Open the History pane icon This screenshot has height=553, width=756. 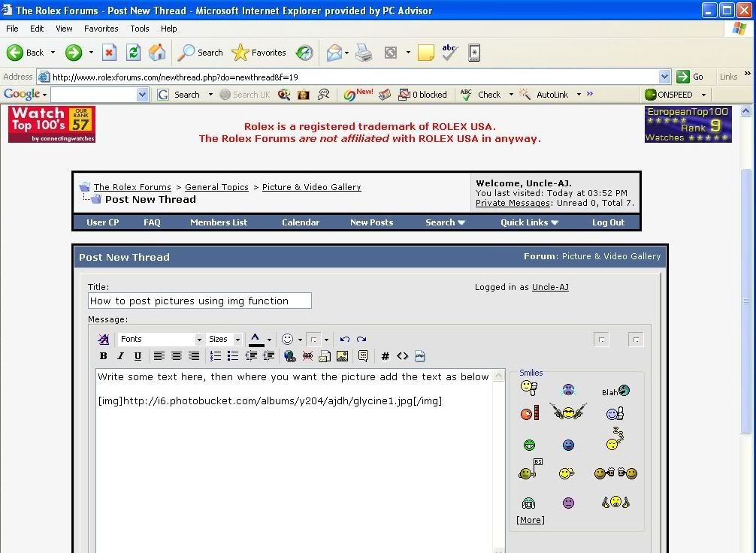point(304,53)
